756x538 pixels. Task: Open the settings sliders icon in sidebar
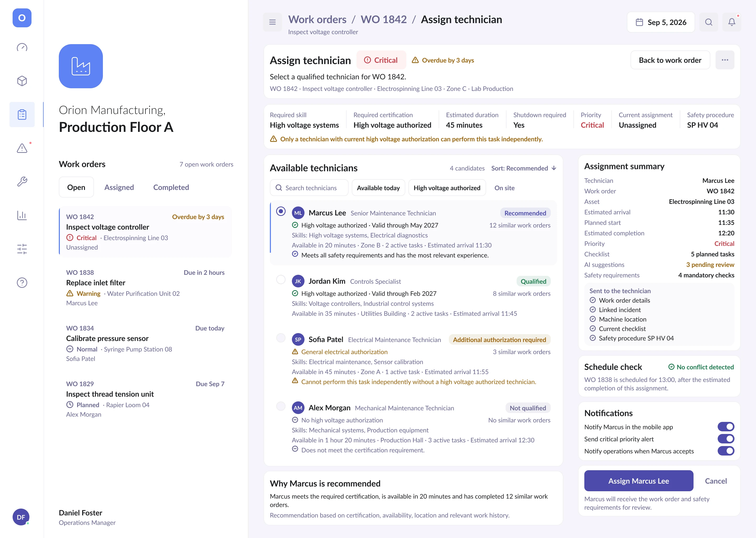22,249
